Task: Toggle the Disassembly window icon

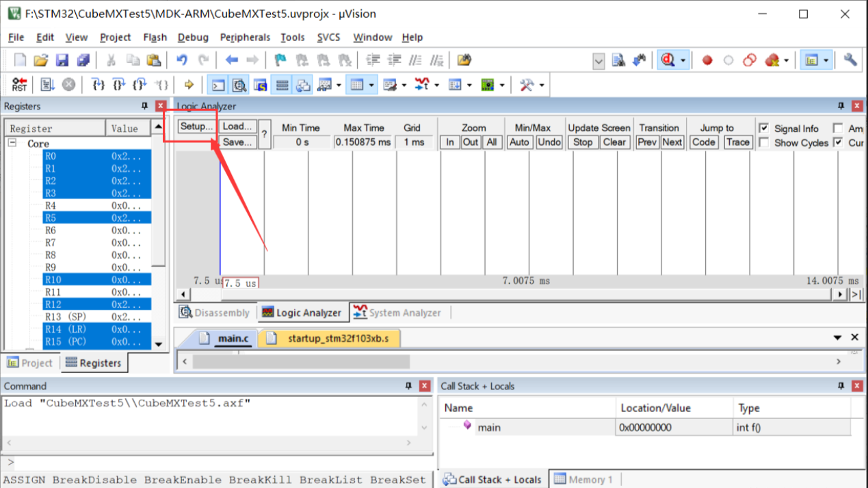Action: tap(239, 85)
